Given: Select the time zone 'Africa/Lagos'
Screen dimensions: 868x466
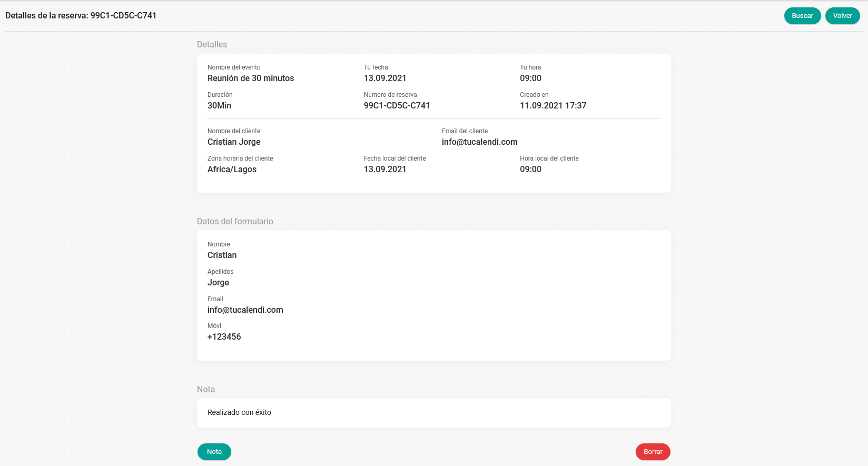Looking at the screenshot, I should 232,169.
